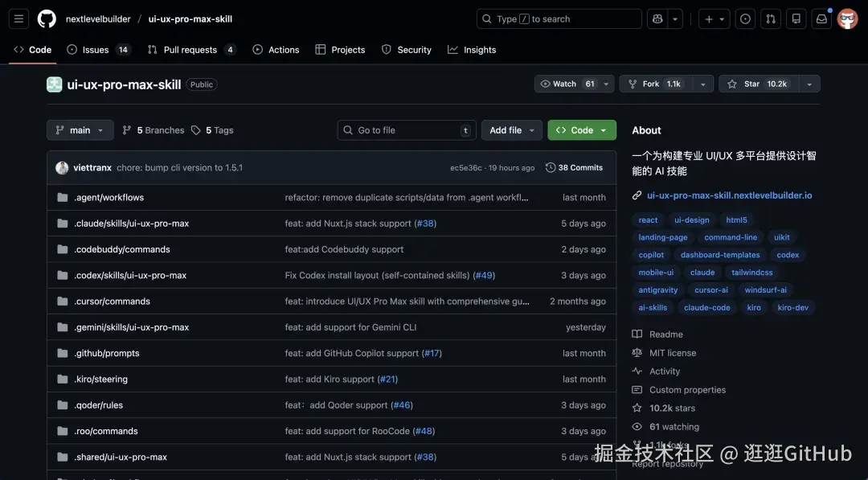This screenshot has height=480, width=868.
Task: Switch to the Issues tab
Action: coord(98,50)
